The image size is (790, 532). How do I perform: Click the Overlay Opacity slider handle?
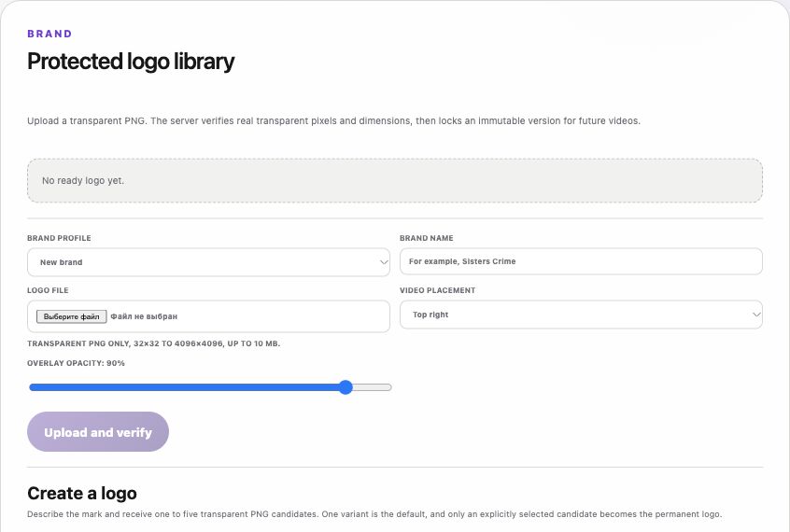pos(346,387)
